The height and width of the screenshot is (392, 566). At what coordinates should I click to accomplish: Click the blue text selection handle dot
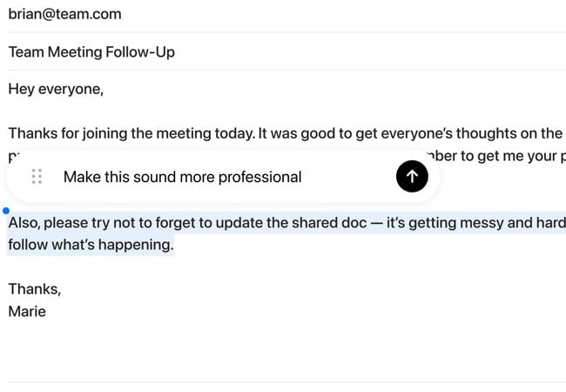click(7, 211)
